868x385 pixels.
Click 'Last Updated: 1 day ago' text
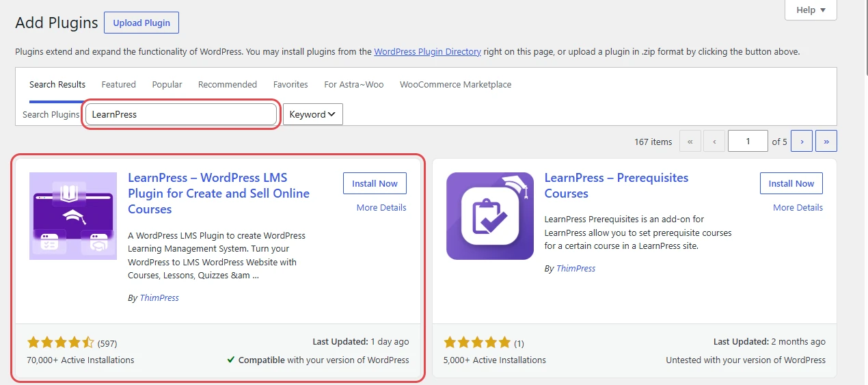(x=361, y=341)
